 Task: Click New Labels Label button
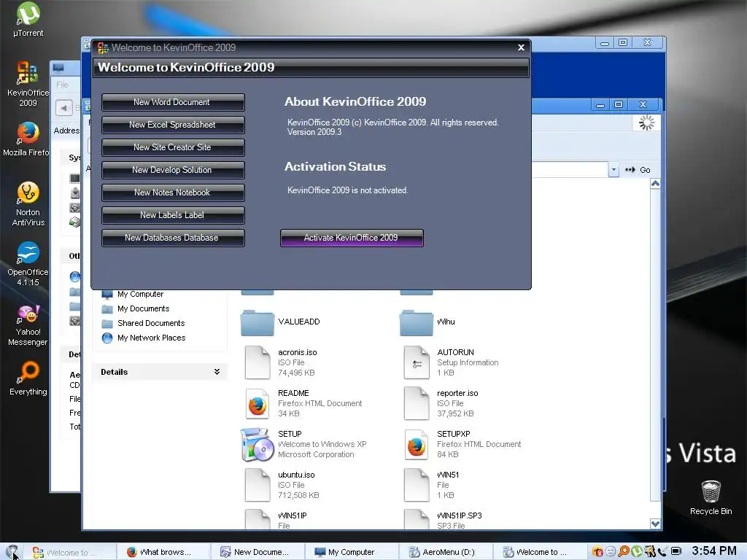[173, 215]
